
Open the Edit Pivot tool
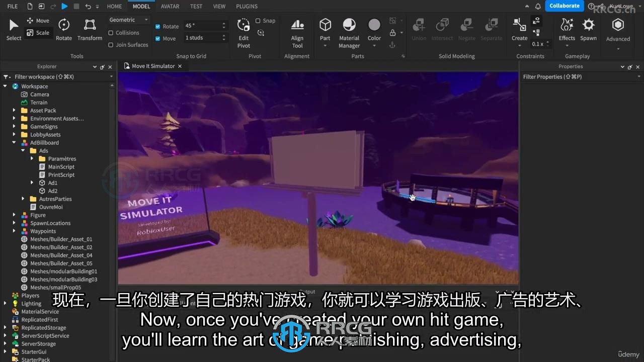[244, 33]
